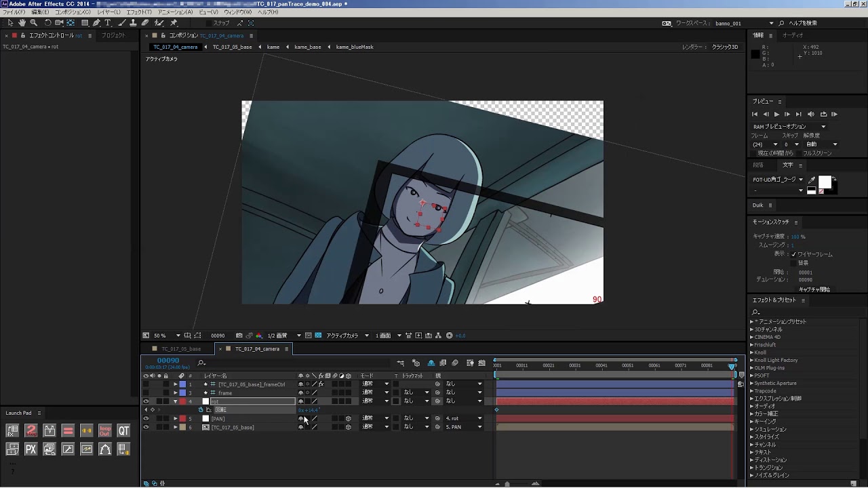Toggle the wireframe display checkbox
The width and height of the screenshot is (868, 488).
793,254
